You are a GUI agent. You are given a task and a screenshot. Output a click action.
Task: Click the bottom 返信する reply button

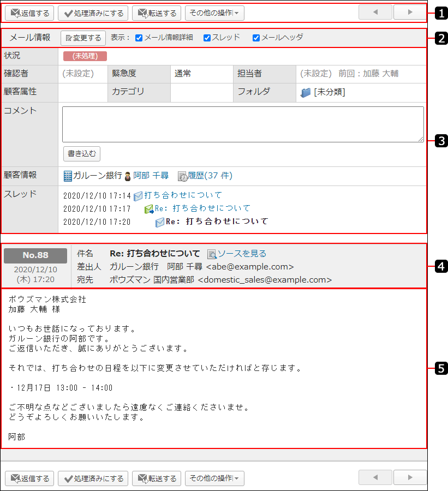(29, 478)
